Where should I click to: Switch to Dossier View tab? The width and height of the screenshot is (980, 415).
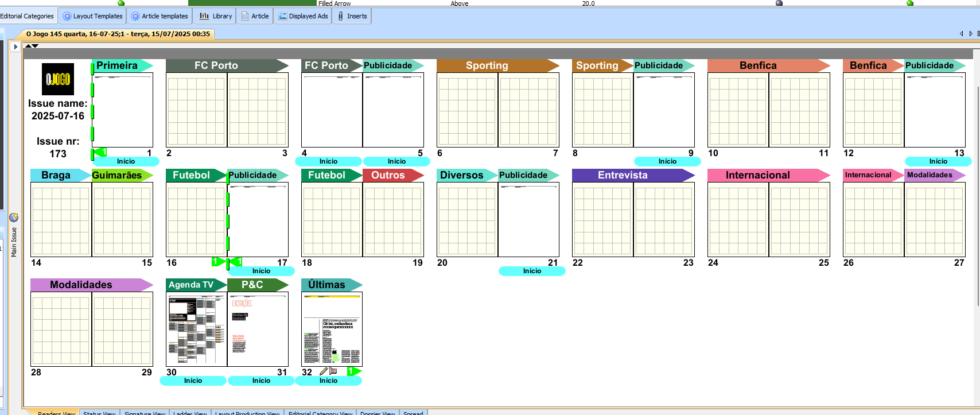(x=378, y=412)
